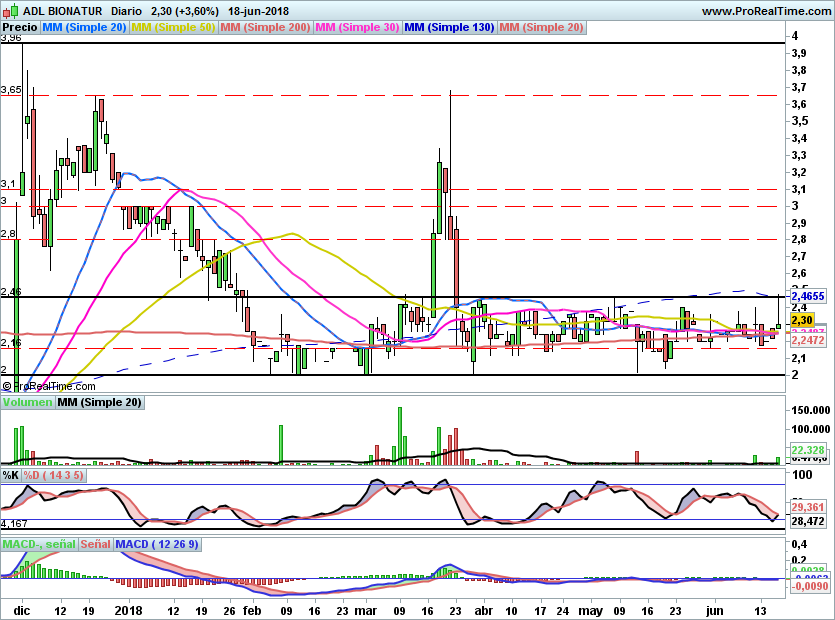Screen dimensions: 835x620
Task: Click the MM (Simple 20) label in Volumen panel
Action: 100,402
